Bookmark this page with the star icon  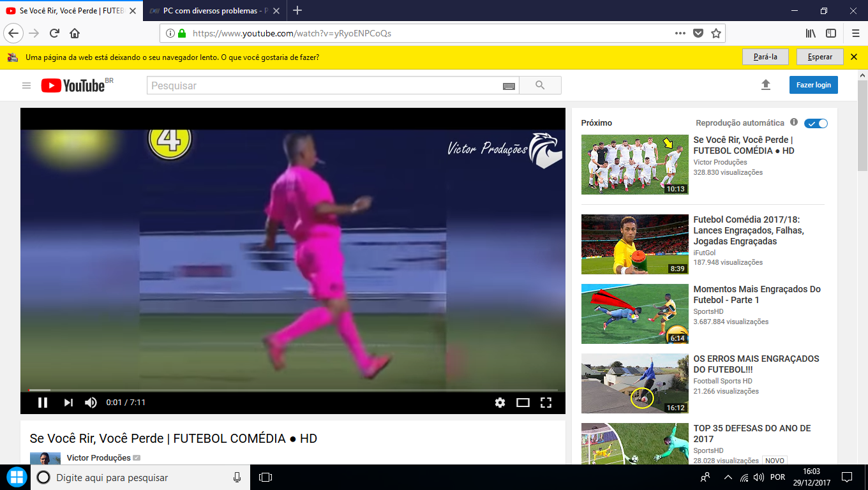click(716, 33)
